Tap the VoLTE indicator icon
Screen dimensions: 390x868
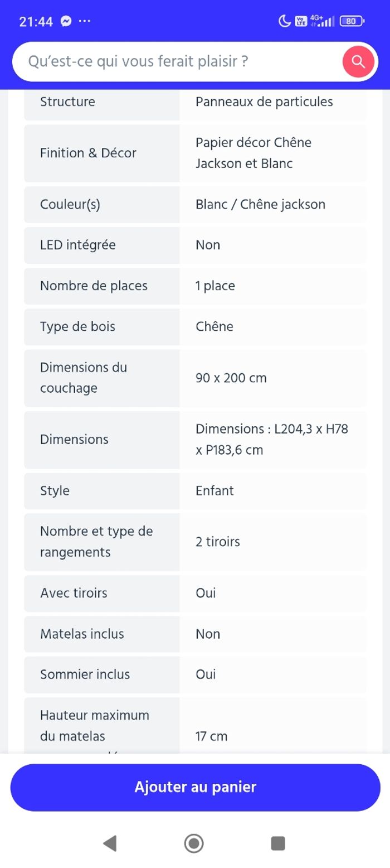[x=301, y=21]
